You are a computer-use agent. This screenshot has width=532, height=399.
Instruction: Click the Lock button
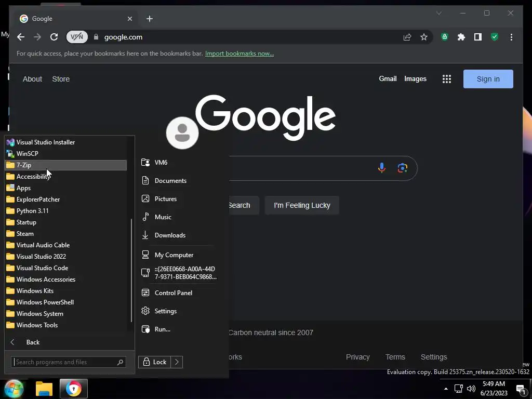(154, 362)
